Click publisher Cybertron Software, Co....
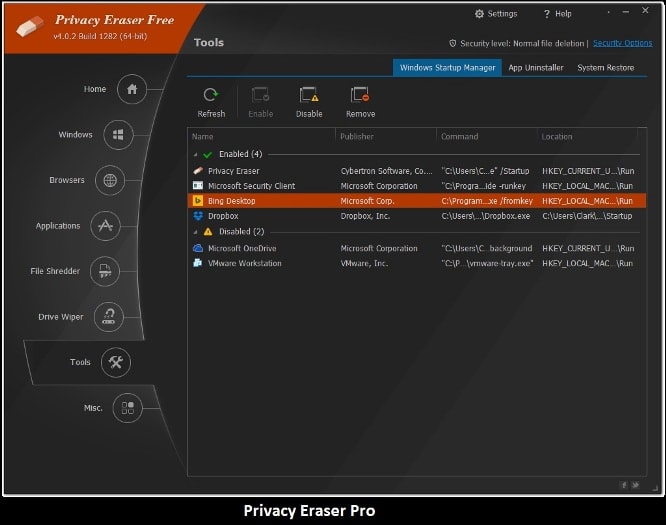The width and height of the screenshot is (666, 525). coord(386,171)
